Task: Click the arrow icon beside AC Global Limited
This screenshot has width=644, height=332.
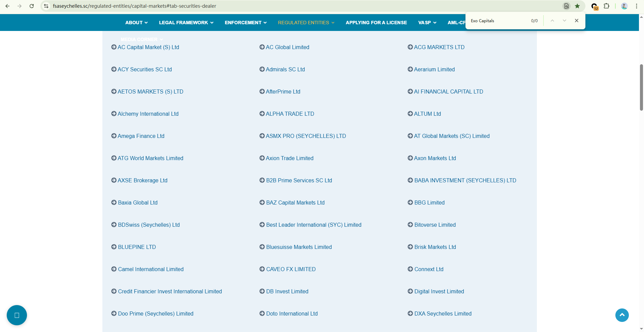Action: click(x=262, y=47)
